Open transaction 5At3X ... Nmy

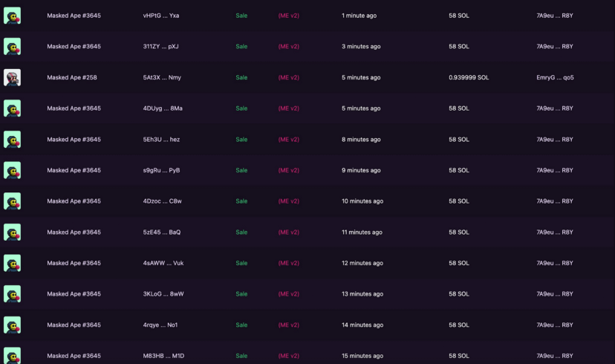point(162,77)
